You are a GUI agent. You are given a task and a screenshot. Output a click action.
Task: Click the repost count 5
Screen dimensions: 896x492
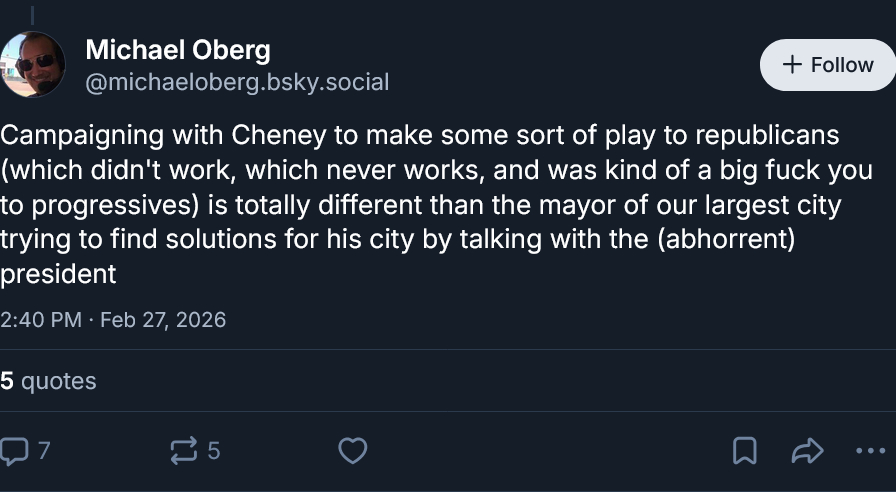[213, 451]
